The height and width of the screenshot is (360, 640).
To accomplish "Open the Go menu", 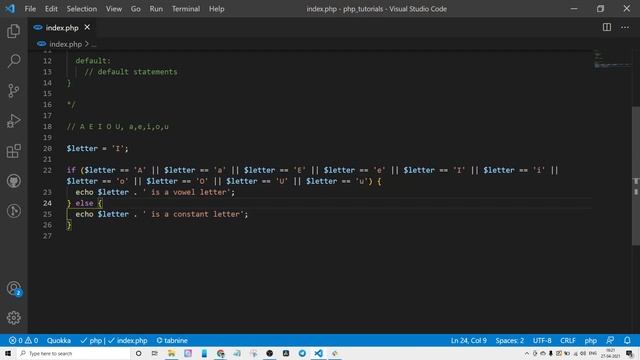I will [x=136, y=9].
